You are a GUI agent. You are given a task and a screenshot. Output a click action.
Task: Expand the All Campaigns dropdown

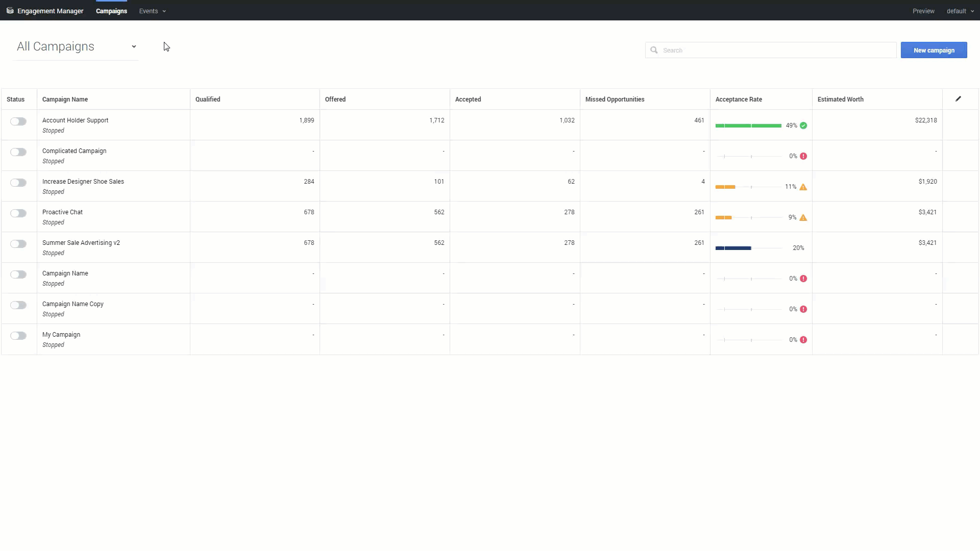77,46
